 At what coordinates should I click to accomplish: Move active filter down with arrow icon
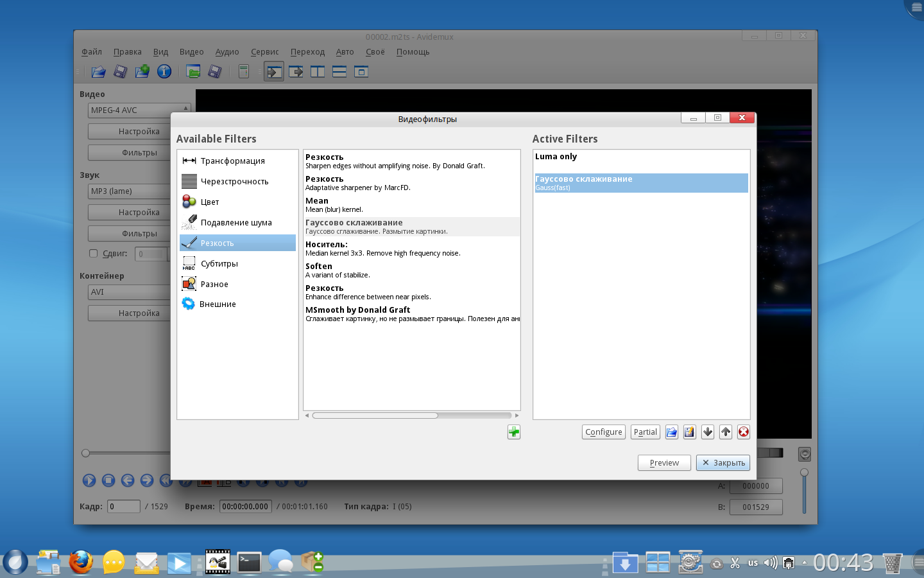(707, 432)
